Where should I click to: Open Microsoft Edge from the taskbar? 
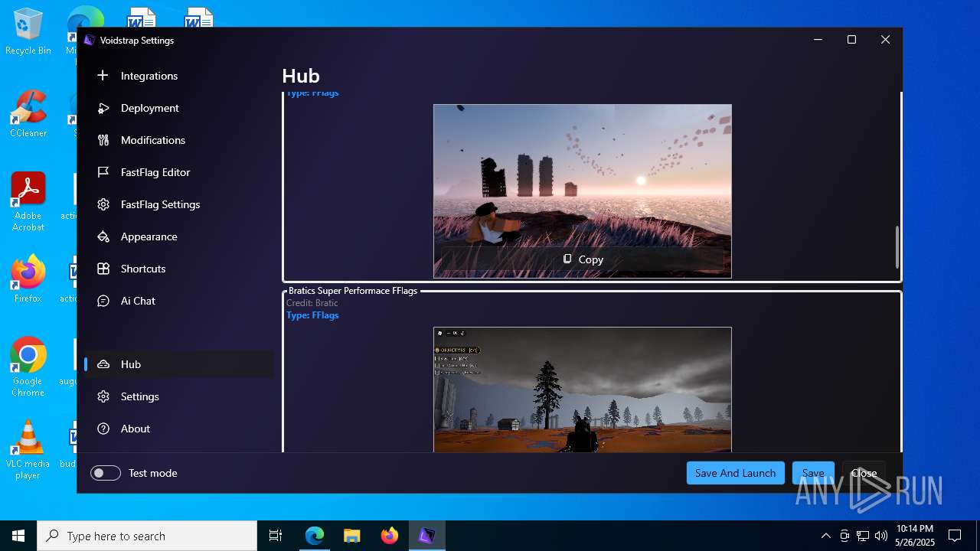[315, 536]
